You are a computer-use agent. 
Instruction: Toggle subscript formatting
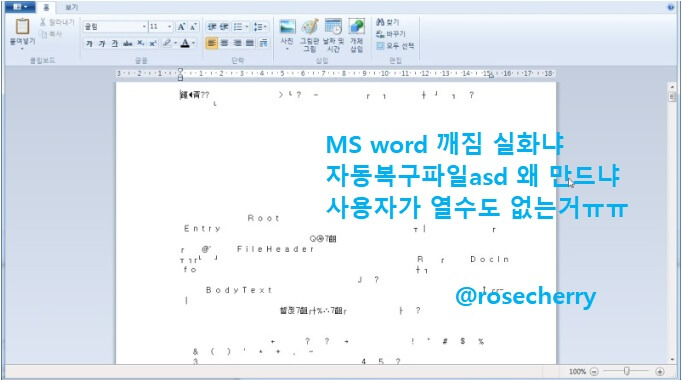click(x=140, y=43)
